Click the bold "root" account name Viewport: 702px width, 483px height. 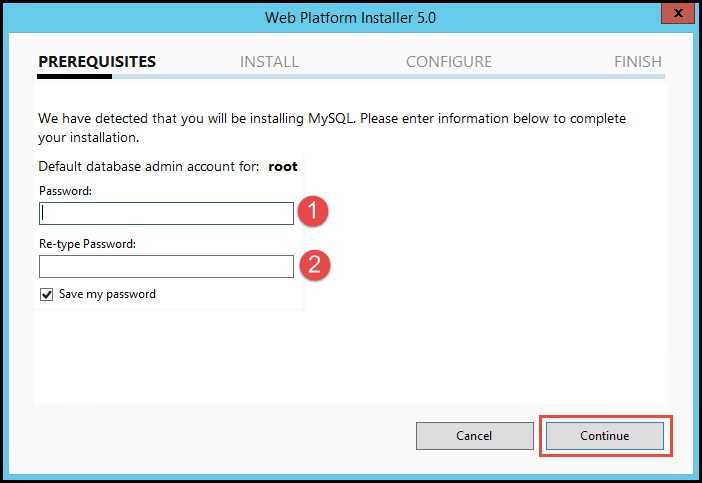pos(283,166)
